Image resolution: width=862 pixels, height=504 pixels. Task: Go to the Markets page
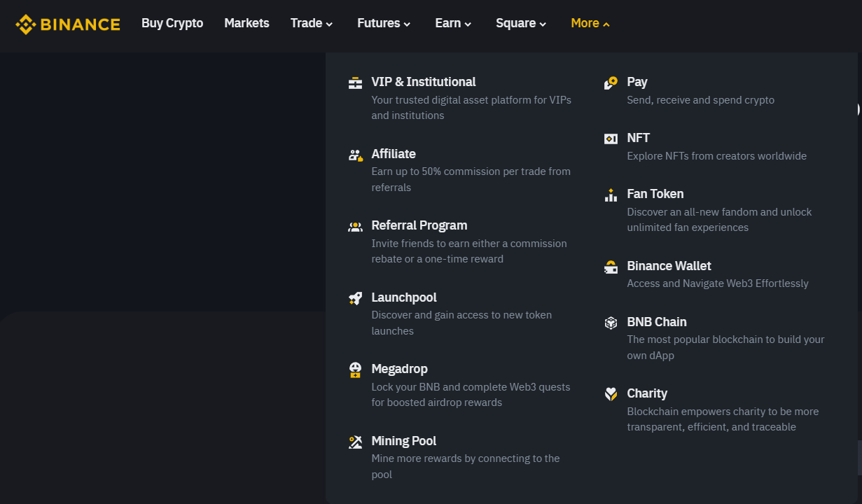246,23
